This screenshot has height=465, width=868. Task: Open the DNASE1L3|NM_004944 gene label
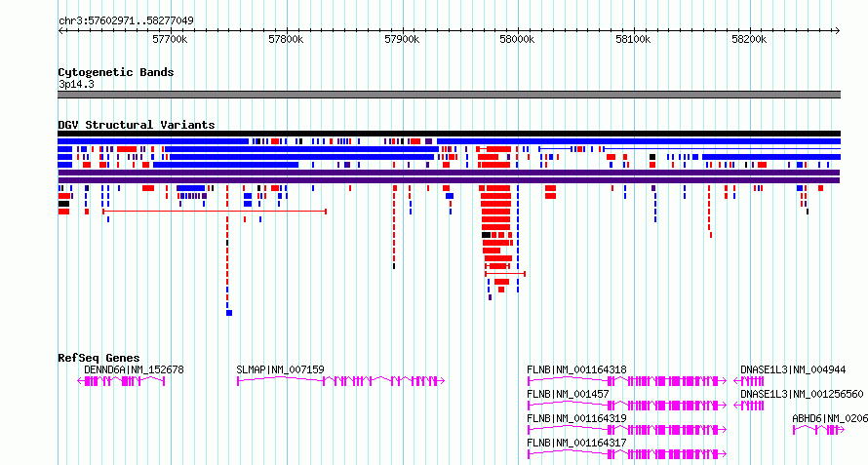793,369
